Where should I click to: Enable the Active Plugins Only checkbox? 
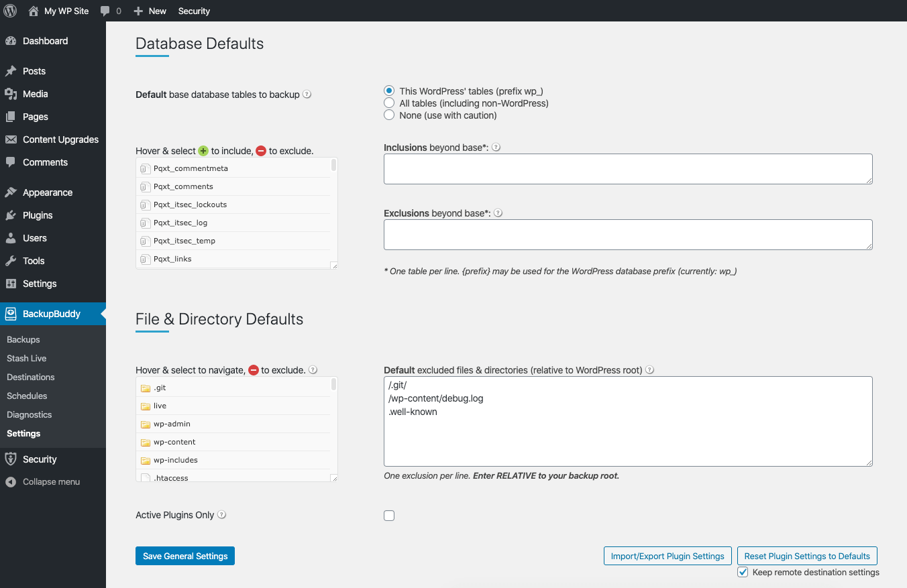[389, 516]
